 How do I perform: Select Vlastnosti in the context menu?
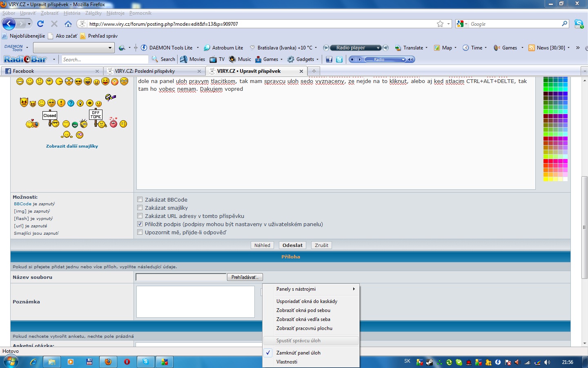click(287, 362)
